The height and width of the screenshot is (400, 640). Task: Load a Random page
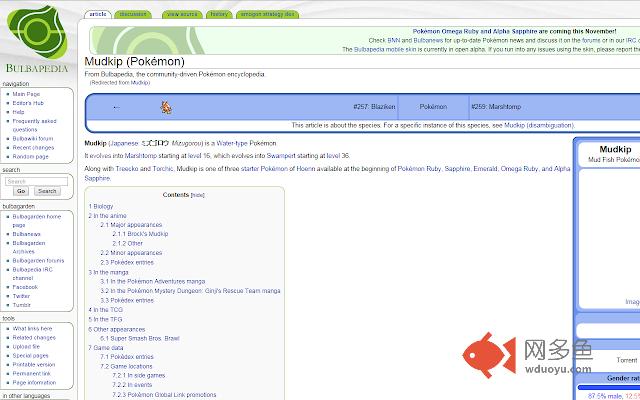click(x=30, y=156)
